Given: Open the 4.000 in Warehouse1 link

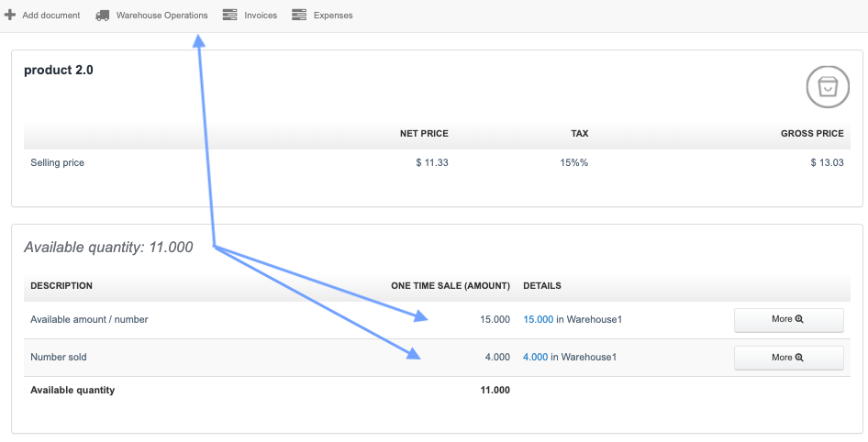Looking at the screenshot, I should coord(535,358).
